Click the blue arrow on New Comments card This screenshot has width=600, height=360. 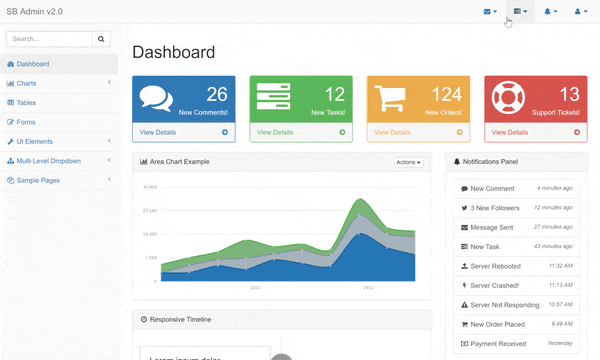(225, 132)
